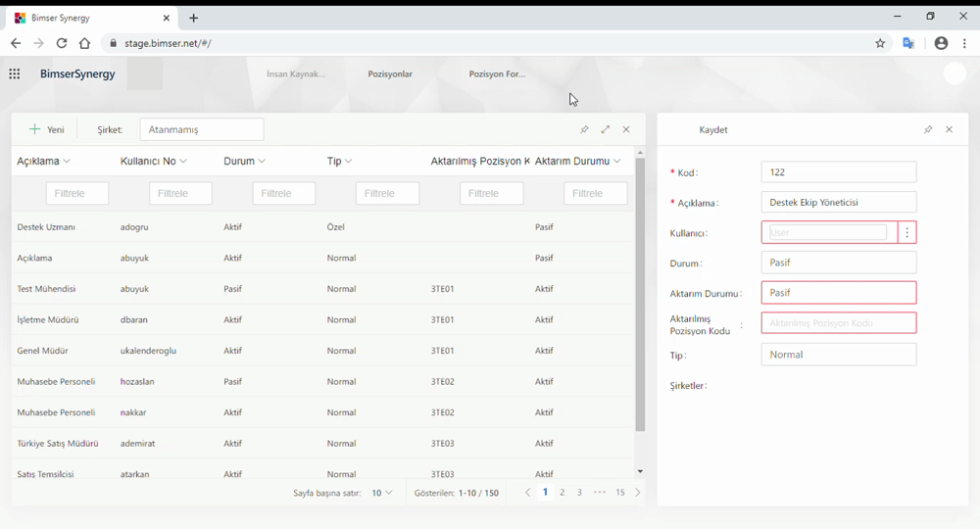This screenshot has height=529, width=980.
Task: Change rows per page dropdown
Action: (x=381, y=493)
